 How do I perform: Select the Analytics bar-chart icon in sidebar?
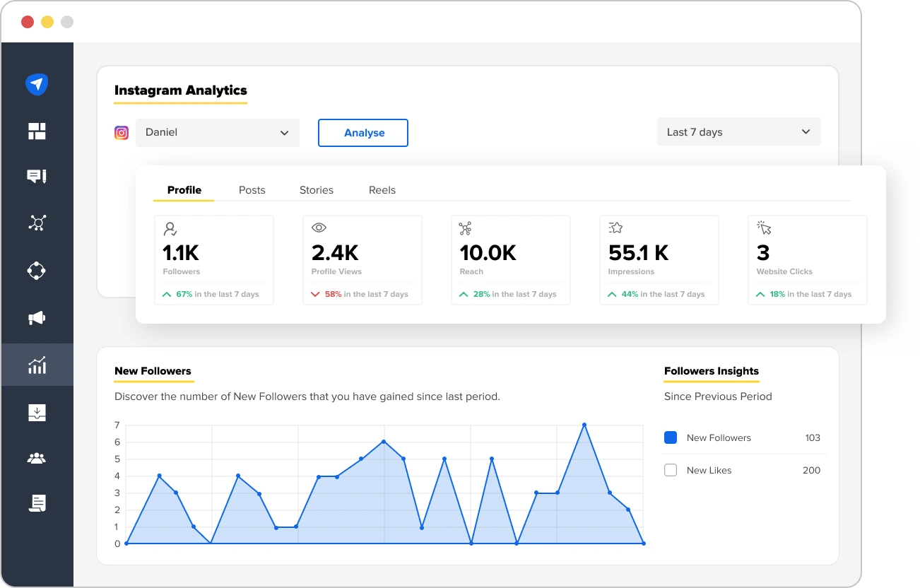click(37, 365)
